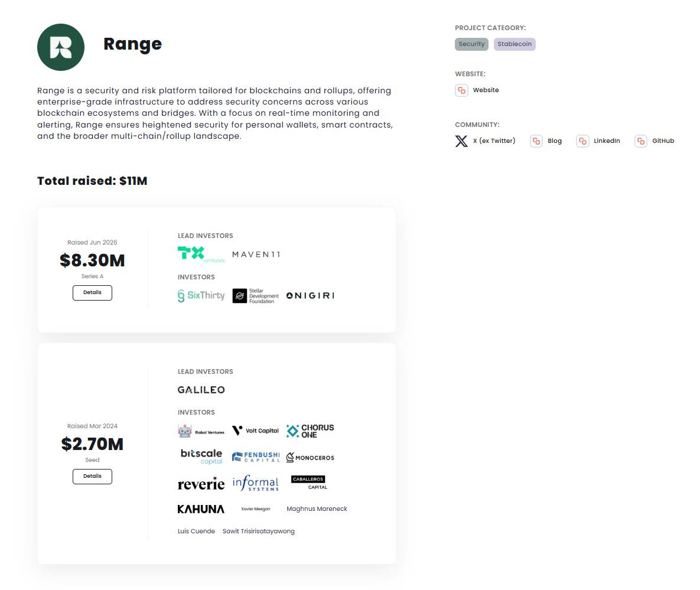
Task: Click the TX Ventures investor logo
Action: (201, 255)
